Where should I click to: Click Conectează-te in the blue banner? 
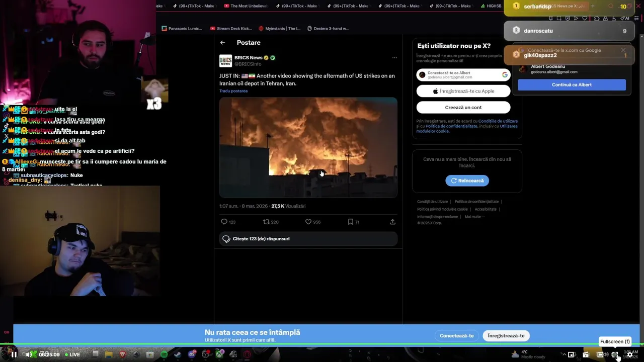[x=456, y=336]
